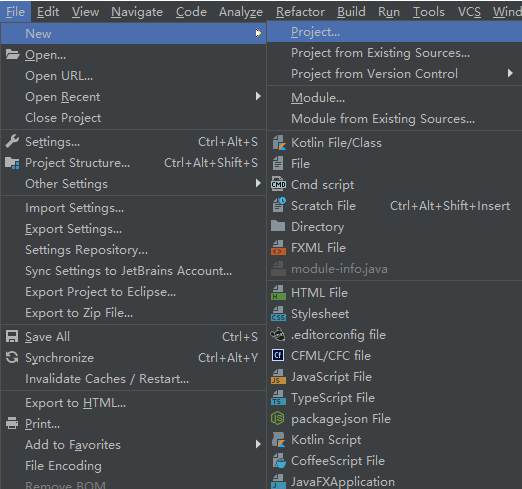Click the CoffeeScript File icon

tap(279, 461)
